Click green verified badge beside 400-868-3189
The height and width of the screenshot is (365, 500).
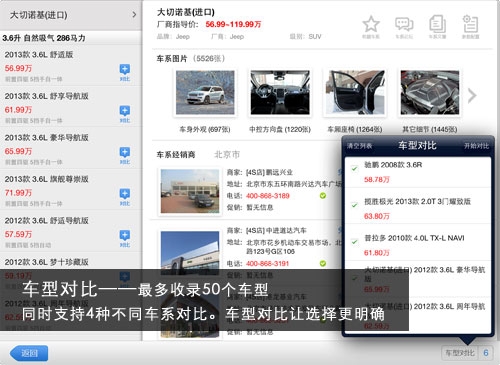(323, 196)
